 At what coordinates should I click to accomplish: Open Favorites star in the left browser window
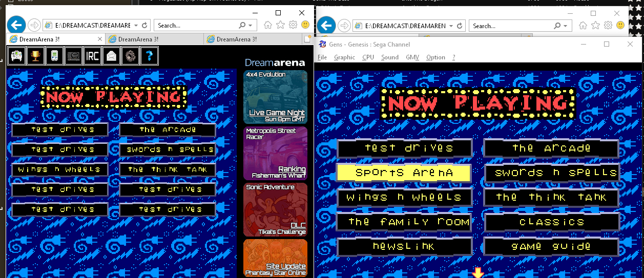[x=280, y=25]
